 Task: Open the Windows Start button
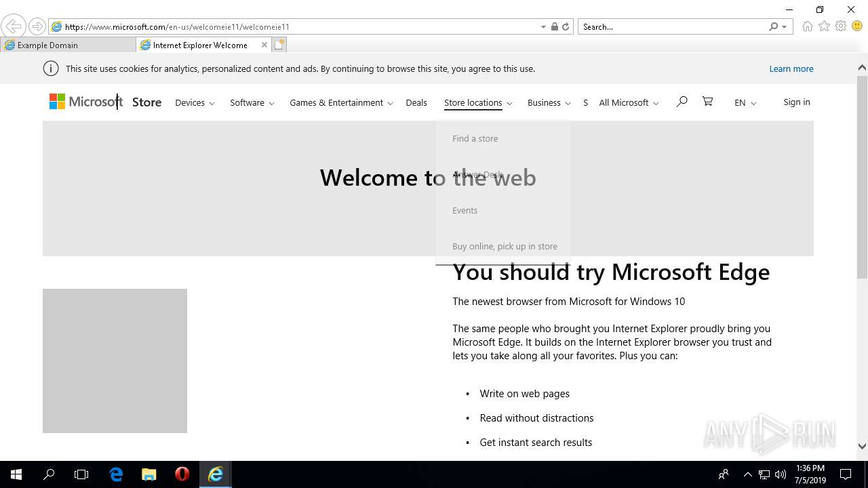tap(16, 474)
